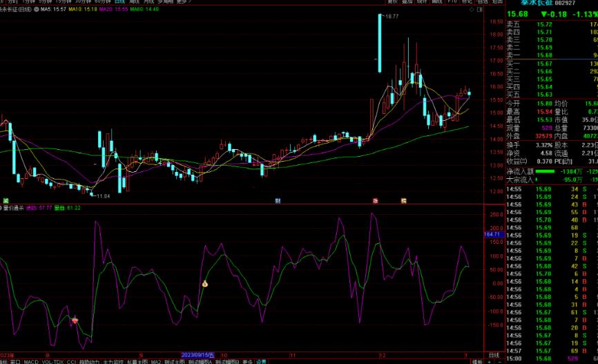Click the 外盘 value 32579
This screenshot has height=364, width=598.
click(x=543, y=136)
